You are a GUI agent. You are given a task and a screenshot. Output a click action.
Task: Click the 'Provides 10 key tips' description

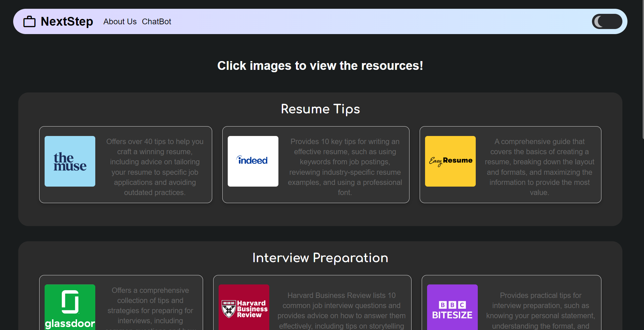(x=345, y=167)
